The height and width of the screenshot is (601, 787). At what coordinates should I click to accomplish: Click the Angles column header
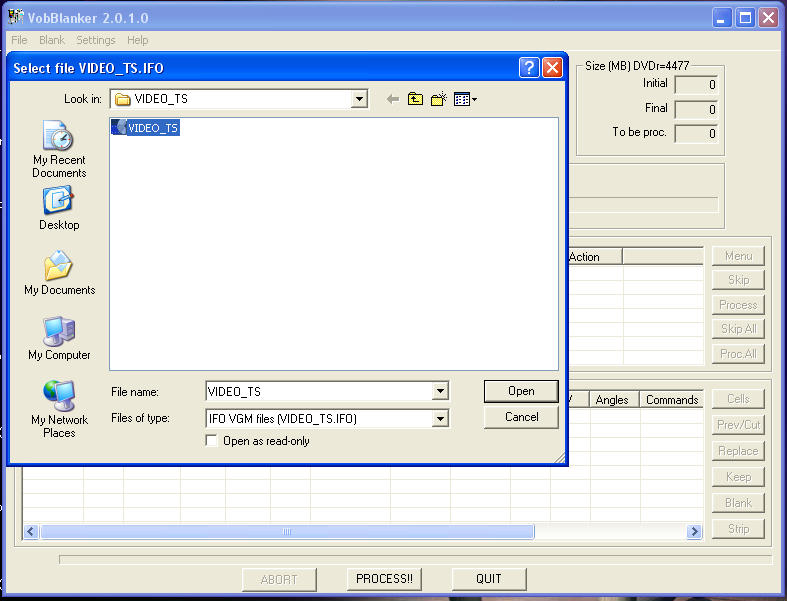click(x=614, y=400)
